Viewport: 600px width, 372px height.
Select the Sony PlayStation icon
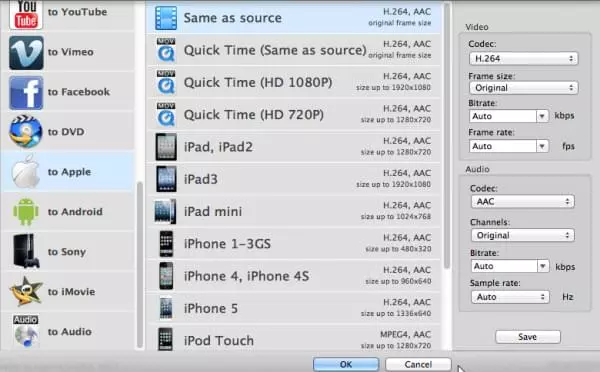coord(26,251)
